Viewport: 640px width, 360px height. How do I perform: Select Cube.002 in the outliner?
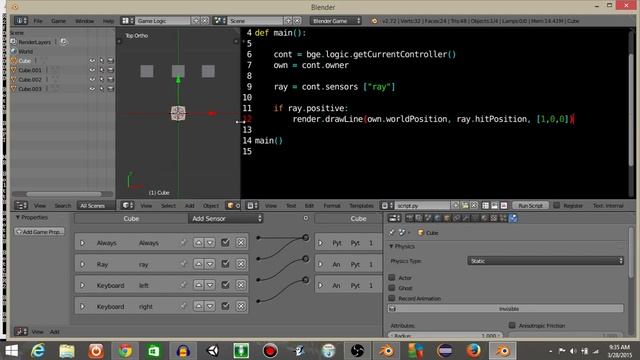(30, 80)
